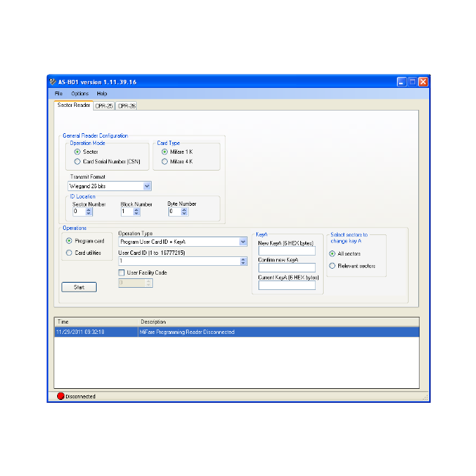Click the Disconnected status bar text
Image resolution: width=476 pixels, height=476 pixels.
pyautogui.click(x=81, y=396)
